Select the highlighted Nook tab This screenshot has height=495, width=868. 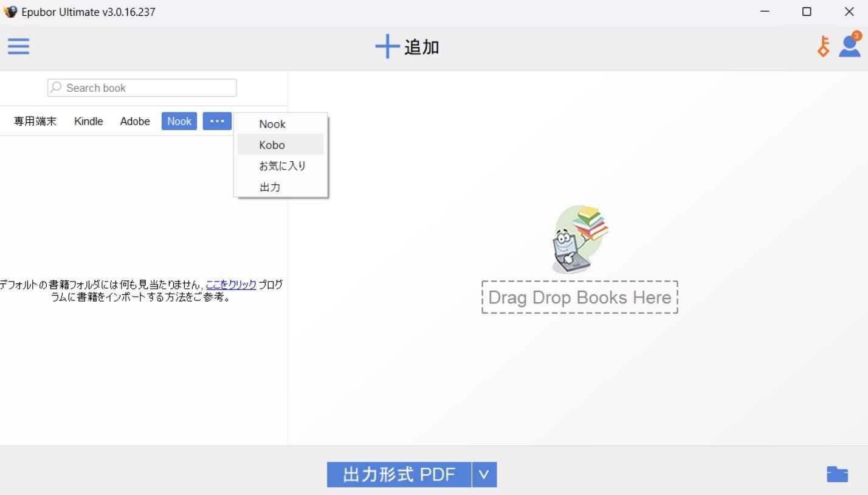(x=179, y=121)
